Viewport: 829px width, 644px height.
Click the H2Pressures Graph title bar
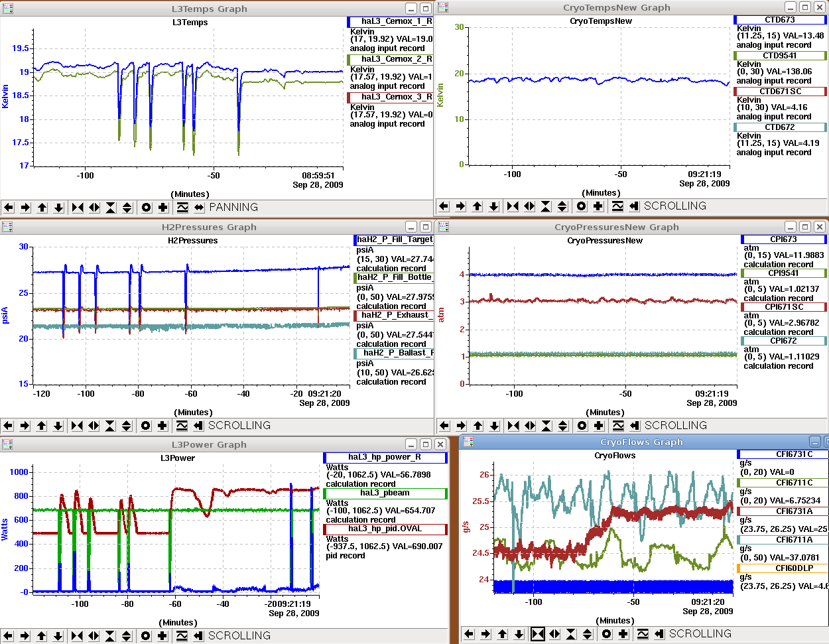pos(209,227)
